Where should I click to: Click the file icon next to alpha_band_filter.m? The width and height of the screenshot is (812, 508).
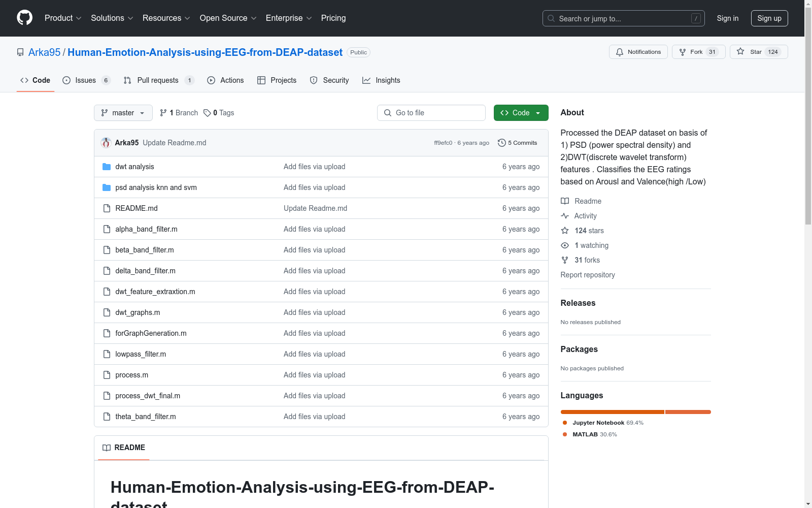pos(107,229)
